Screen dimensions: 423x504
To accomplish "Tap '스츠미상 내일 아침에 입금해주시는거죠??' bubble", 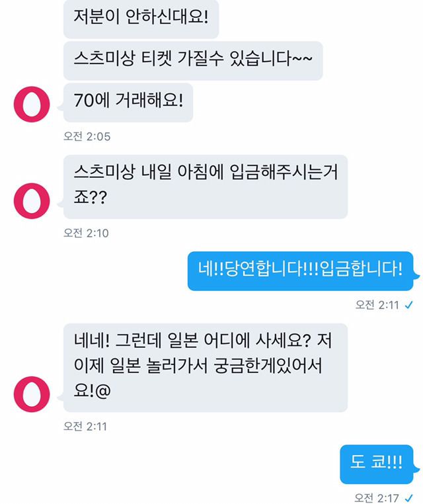I will tap(206, 187).
